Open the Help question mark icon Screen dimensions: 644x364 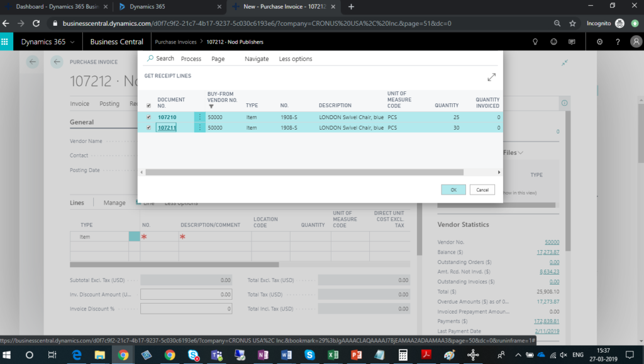pos(618,42)
